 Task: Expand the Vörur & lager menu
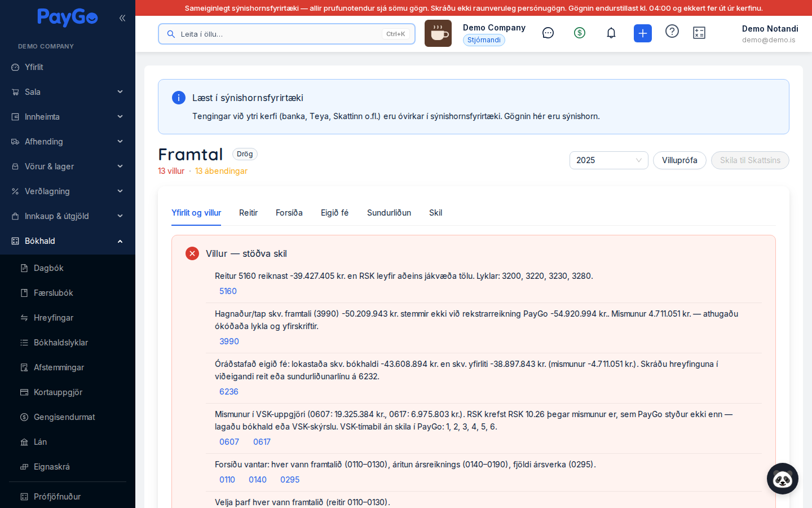coord(68,167)
